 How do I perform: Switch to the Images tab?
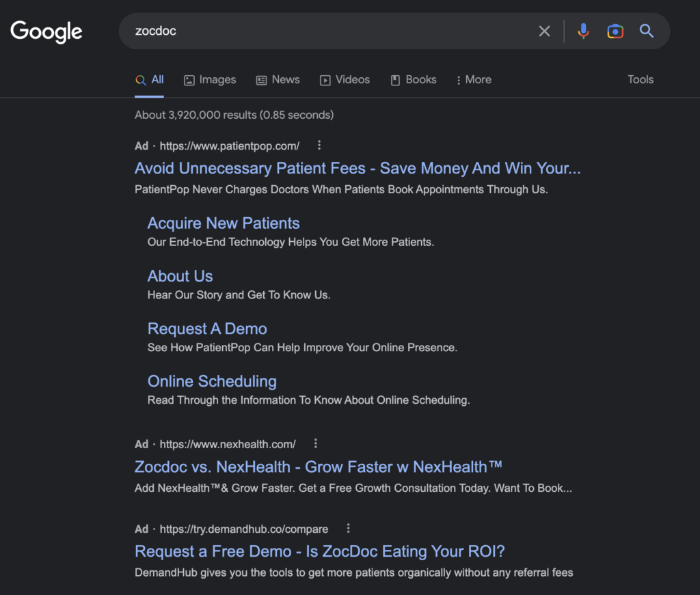coord(210,80)
